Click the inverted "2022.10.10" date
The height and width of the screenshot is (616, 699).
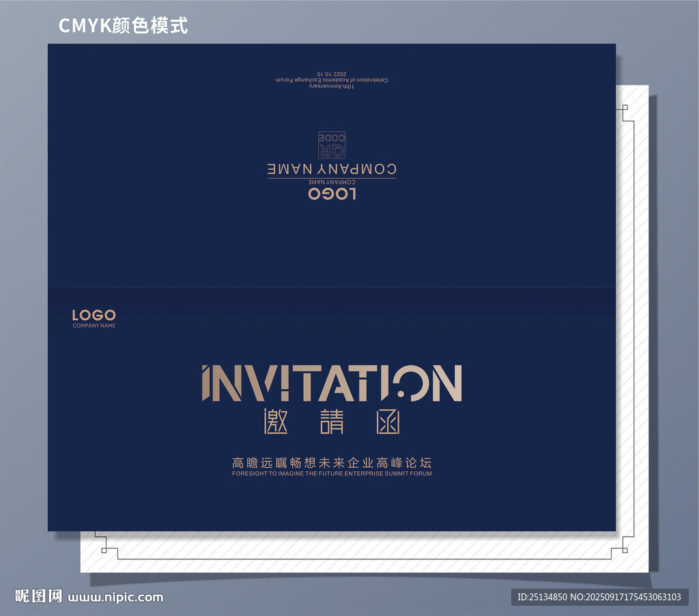point(332,74)
